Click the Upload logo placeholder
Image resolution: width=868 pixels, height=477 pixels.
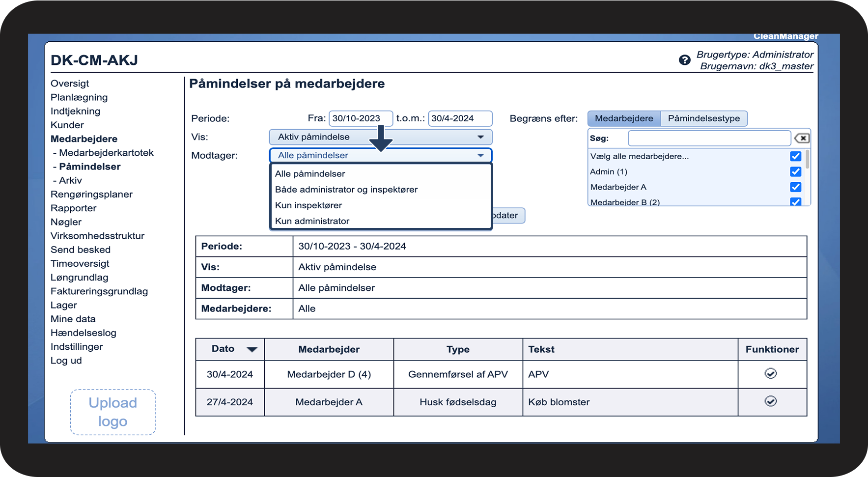tap(113, 412)
